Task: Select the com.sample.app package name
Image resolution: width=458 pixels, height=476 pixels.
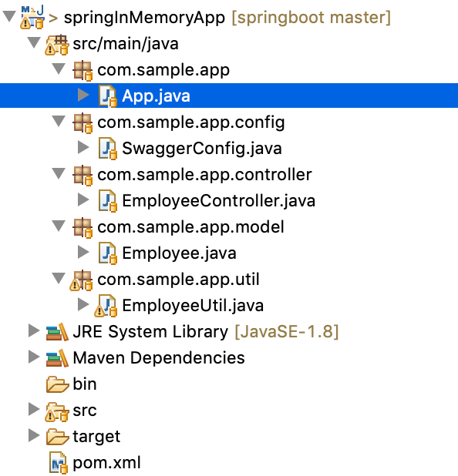Action: tap(163, 70)
